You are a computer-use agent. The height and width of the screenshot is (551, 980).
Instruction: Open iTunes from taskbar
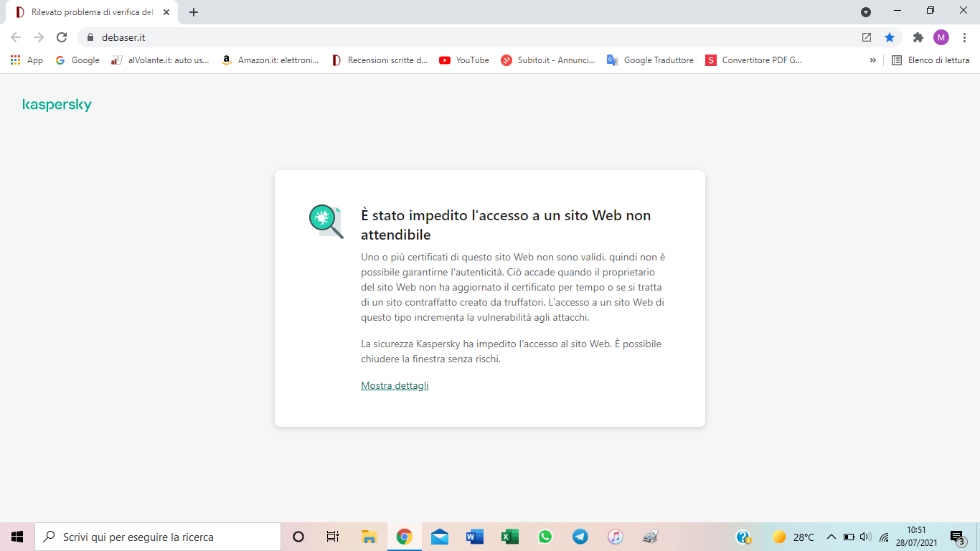(616, 537)
